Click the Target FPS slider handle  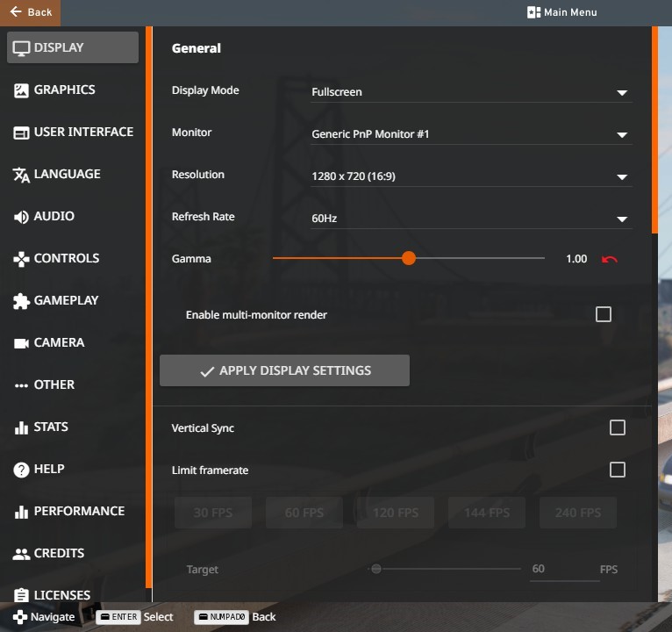375,569
